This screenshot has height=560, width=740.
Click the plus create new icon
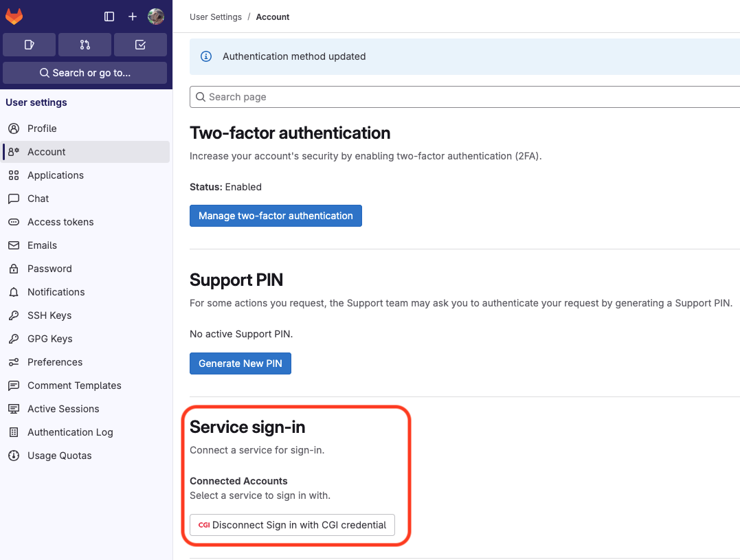[133, 16]
